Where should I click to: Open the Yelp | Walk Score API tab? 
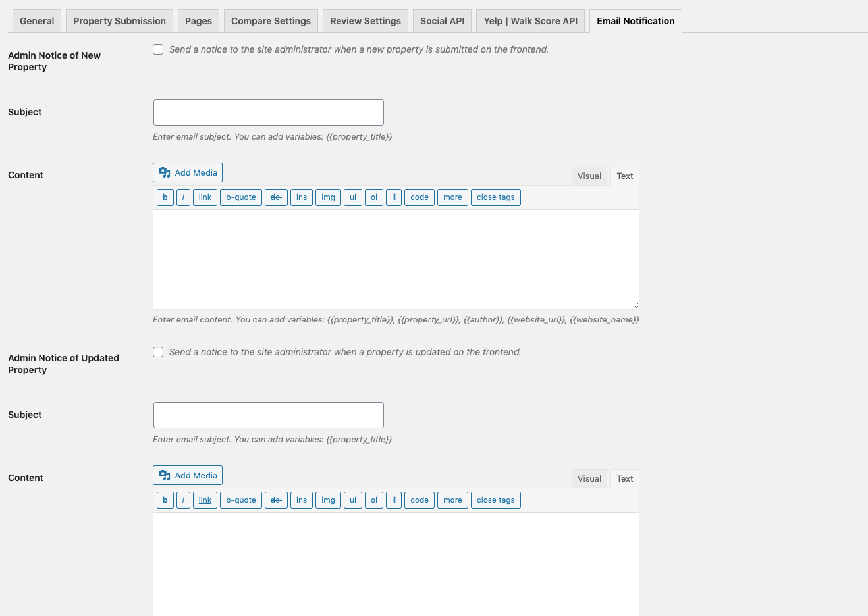point(530,21)
